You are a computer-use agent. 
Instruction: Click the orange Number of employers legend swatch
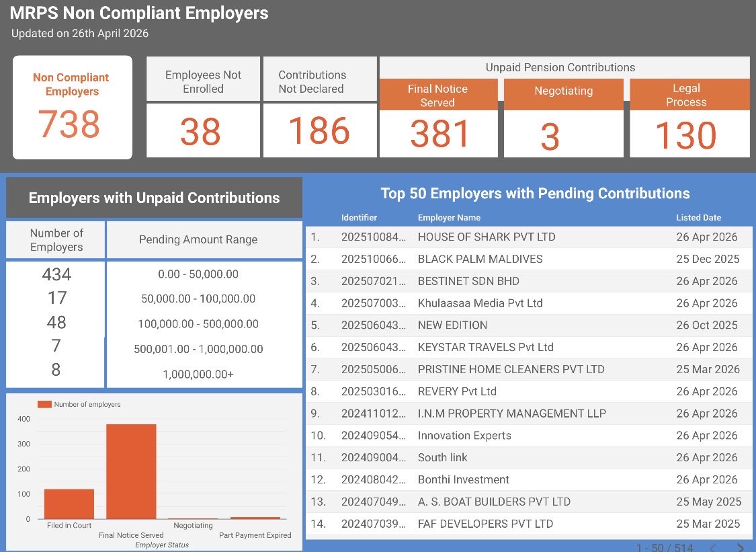point(44,404)
